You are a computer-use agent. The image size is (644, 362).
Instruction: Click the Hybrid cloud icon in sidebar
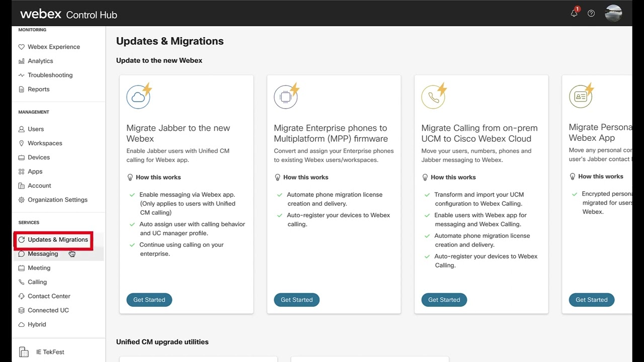pos(21,324)
